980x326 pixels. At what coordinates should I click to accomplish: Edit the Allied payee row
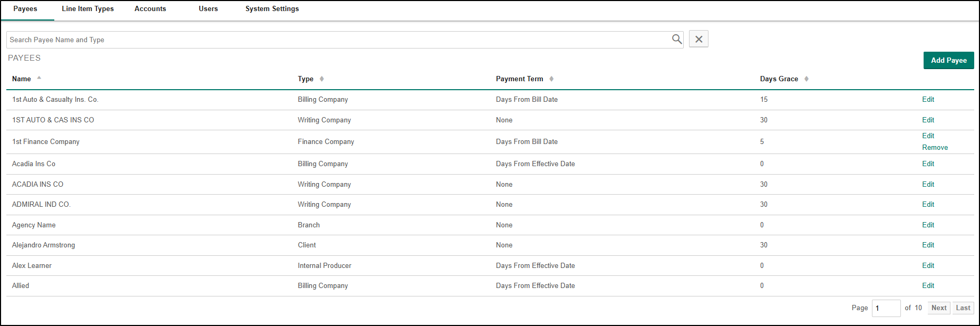928,285
